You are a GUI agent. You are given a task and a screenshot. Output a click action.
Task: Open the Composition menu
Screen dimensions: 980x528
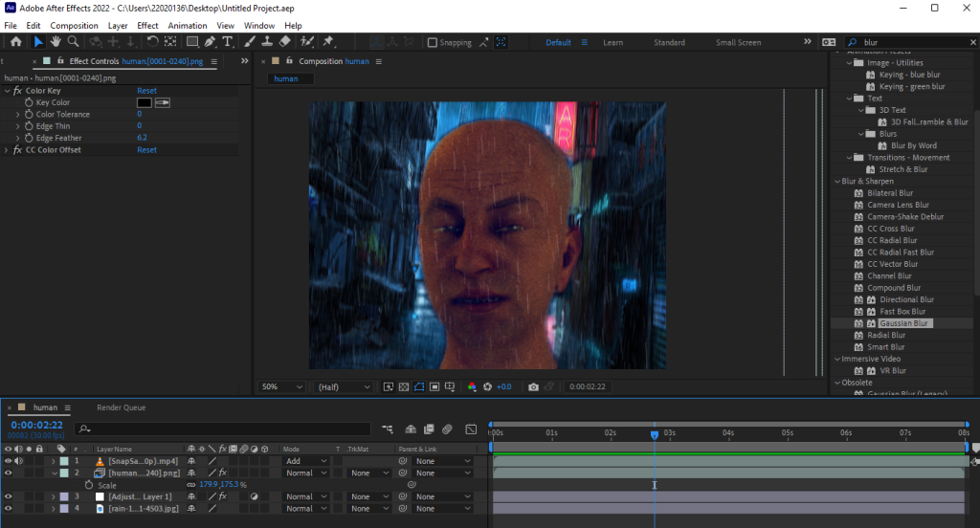click(x=74, y=26)
